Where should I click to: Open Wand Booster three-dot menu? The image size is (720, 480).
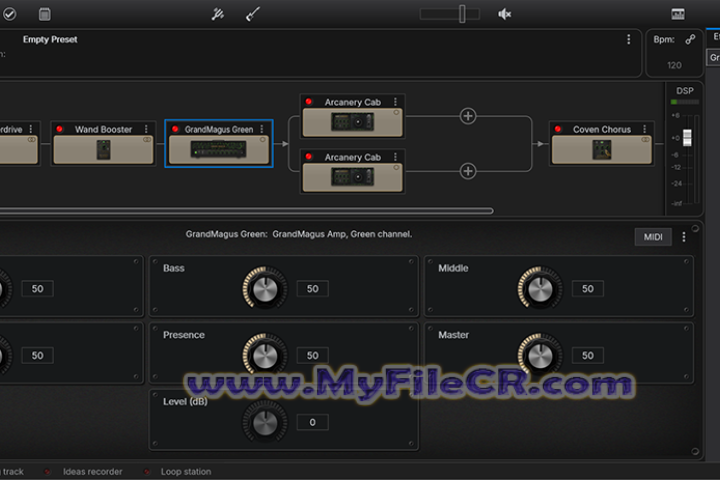(x=146, y=129)
